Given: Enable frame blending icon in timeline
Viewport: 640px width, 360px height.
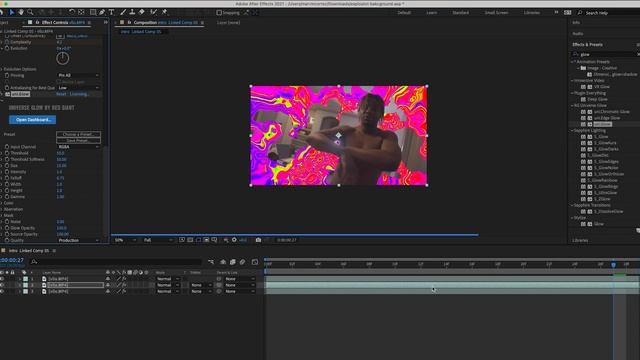Looking at the screenshot, I should point(233,262).
